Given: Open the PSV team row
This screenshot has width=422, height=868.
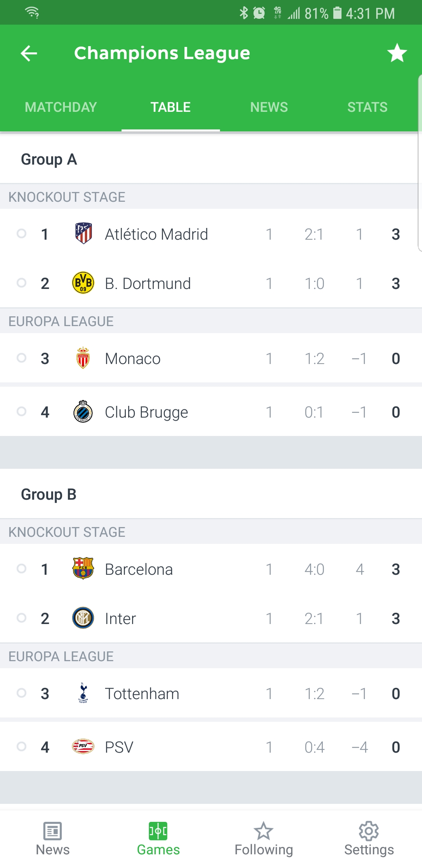Looking at the screenshot, I should tap(211, 747).
